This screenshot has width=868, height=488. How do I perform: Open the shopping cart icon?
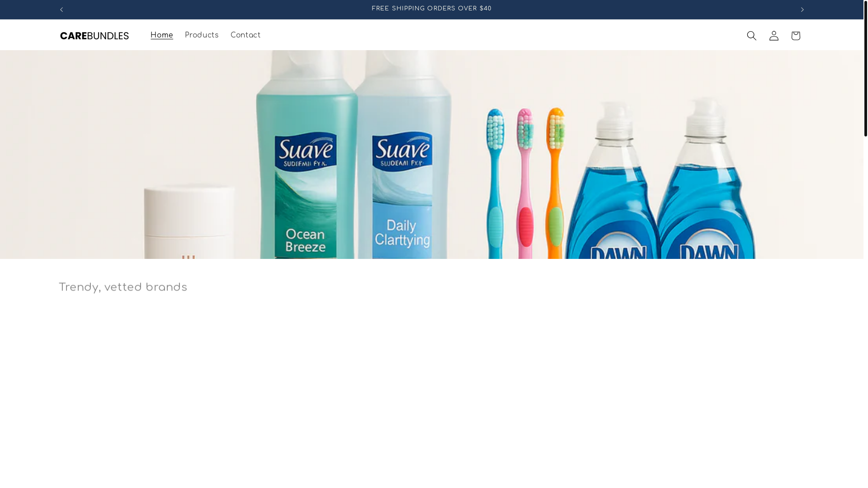[x=795, y=36]
